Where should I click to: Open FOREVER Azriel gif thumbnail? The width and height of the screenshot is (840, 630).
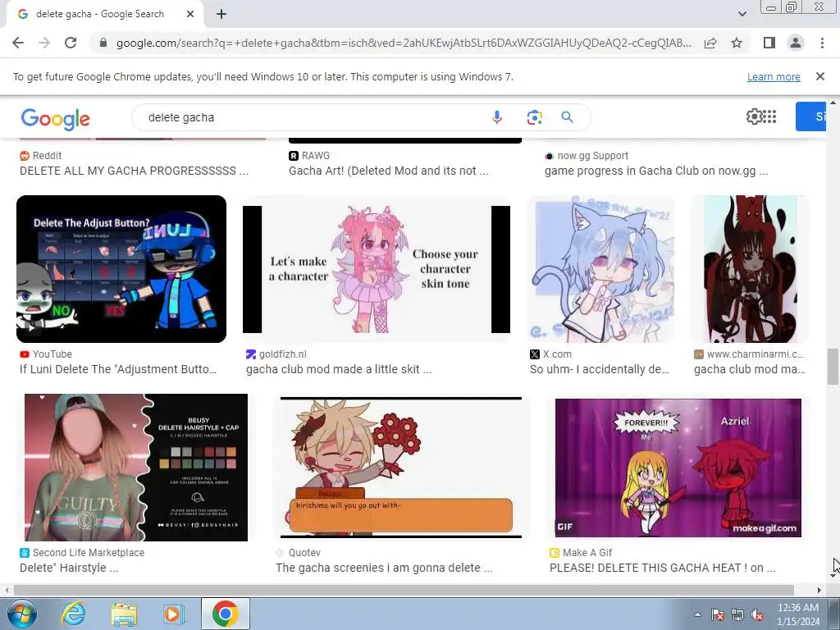click(678, 467)
